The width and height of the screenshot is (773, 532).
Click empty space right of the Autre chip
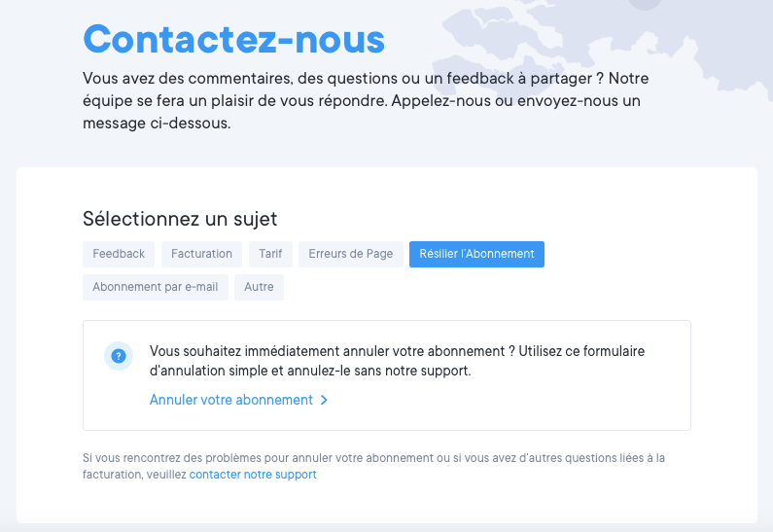pyautogui.click(x=486, y=287)
